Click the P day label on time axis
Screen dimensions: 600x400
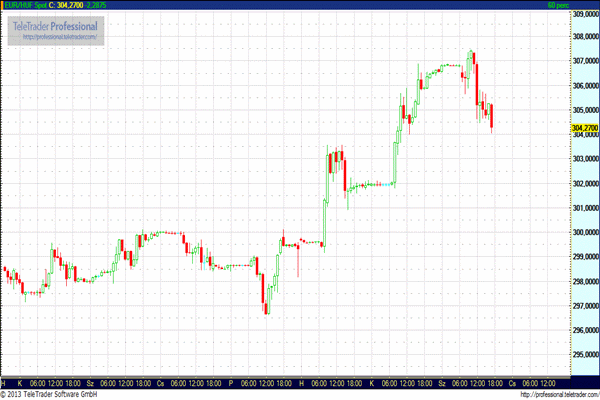[x=231, y=383]
